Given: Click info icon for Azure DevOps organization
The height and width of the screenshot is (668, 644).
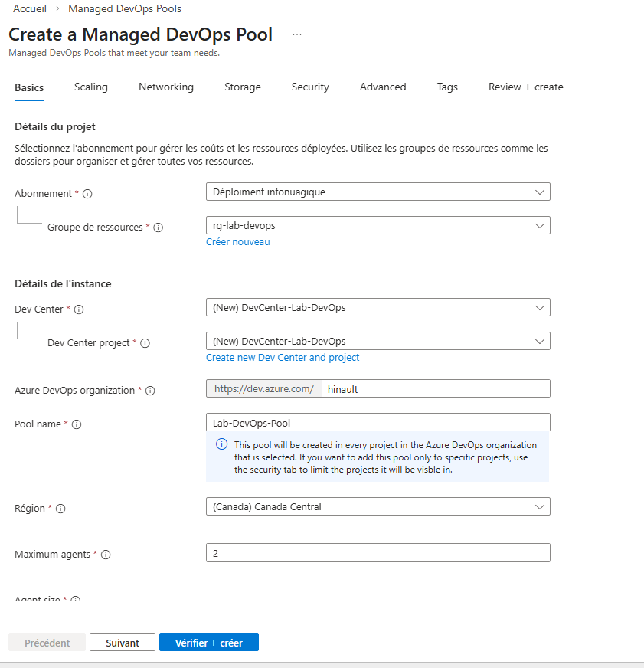Looking at the screenshot, I should point(150,391).
